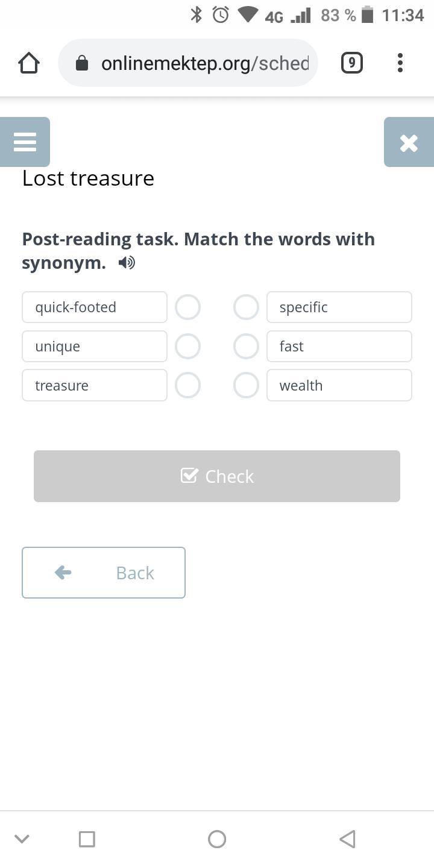The image size is (434, 868).
Task: Collapse navigation with the down chevron
Action: point(22,839)
